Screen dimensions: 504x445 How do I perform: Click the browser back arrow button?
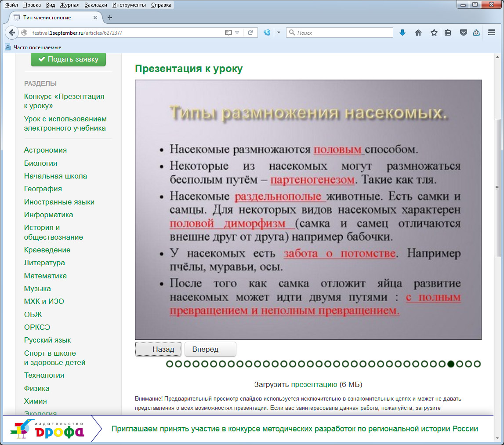click(x=12, y=33)
